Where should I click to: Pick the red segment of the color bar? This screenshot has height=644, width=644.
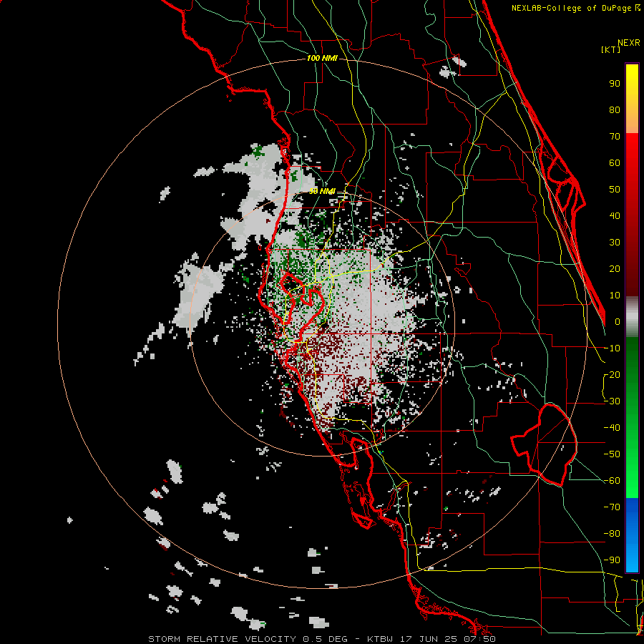(x=632, y=215)
